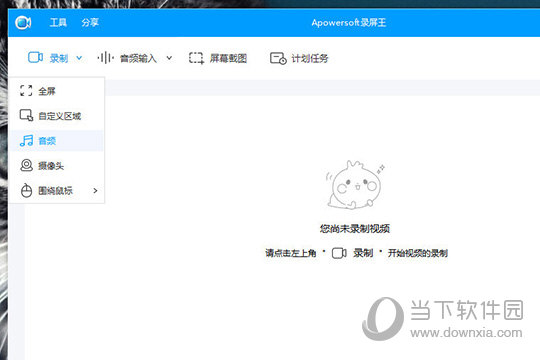
Task: Click the 全屏 fullscreen icon
Action: coord(26,91)
